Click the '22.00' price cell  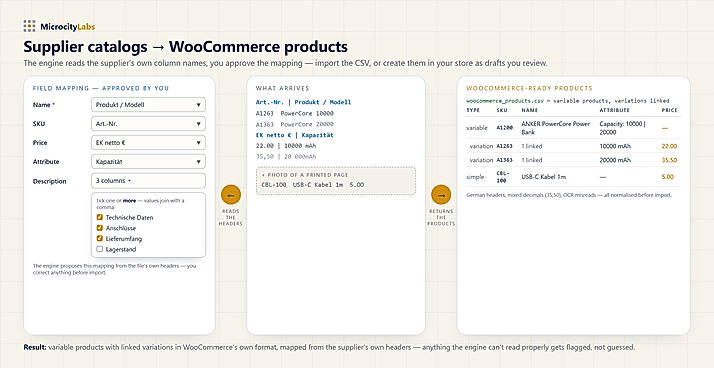pos(669,146)
